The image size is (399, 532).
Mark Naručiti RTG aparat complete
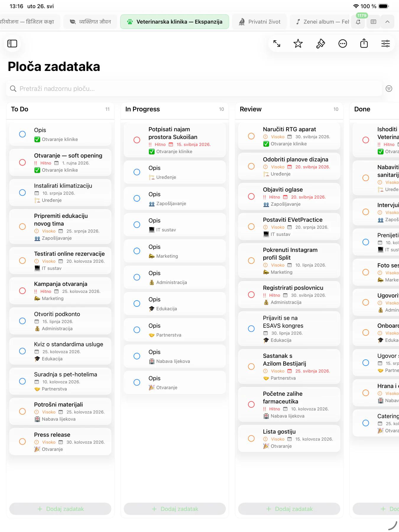251,136
